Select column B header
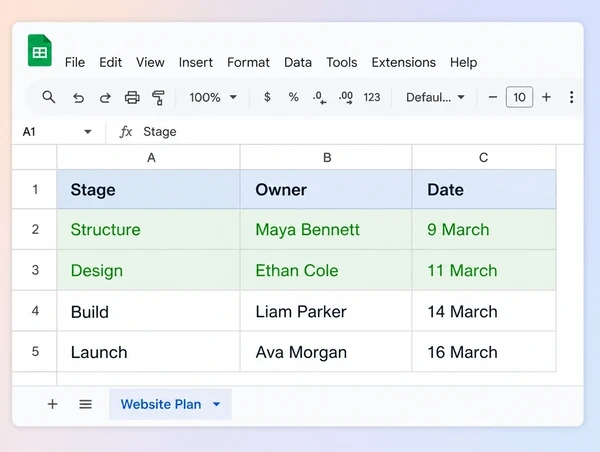This screenshot has width=600, height=452. point(326,157)
